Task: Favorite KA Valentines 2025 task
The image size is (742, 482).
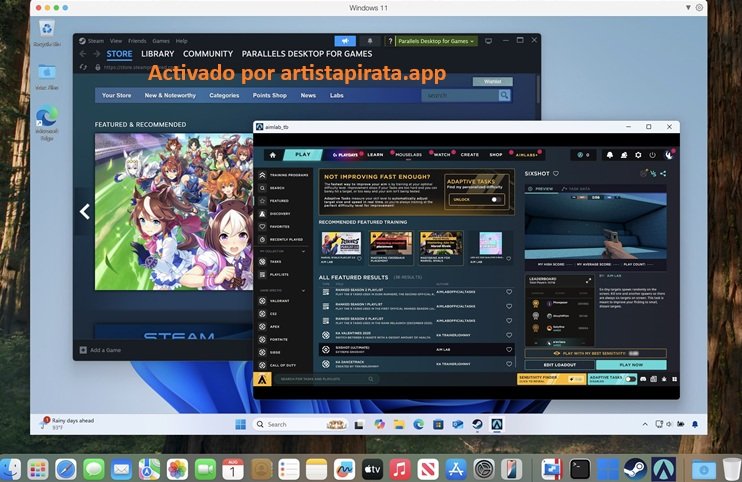Action: coord(509,335)
